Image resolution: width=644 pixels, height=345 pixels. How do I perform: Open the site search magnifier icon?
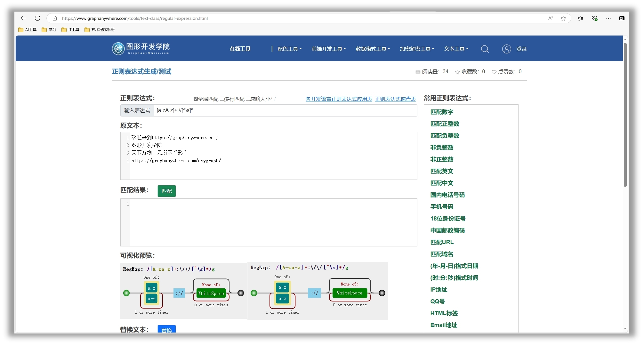pos(485,49)
